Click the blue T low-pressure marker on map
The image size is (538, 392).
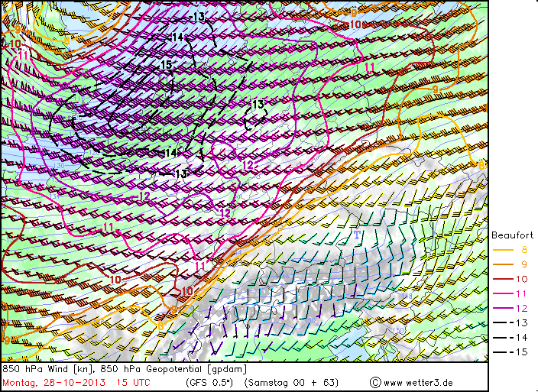click(357, 235)
